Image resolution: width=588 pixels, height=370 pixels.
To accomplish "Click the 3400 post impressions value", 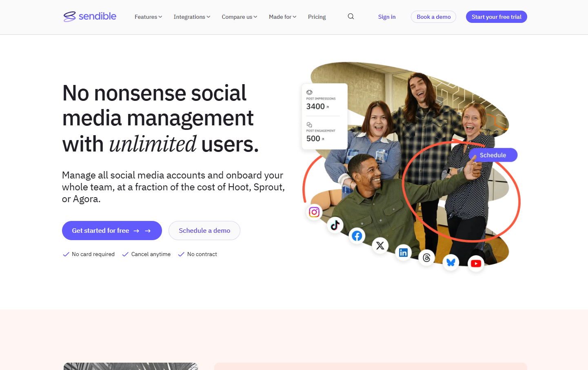I will point(315,106).
